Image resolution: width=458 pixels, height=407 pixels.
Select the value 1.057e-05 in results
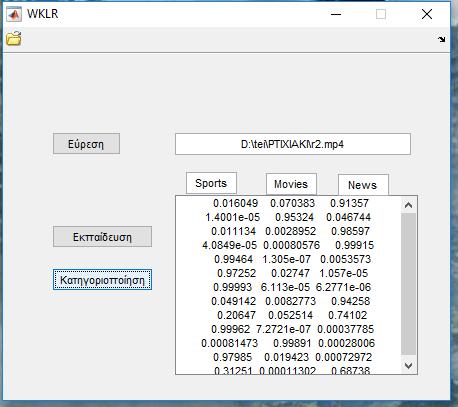[344, 273]
